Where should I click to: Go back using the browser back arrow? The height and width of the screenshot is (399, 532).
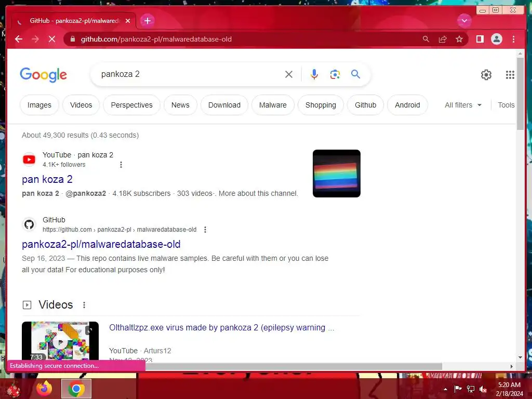point(19,39)
